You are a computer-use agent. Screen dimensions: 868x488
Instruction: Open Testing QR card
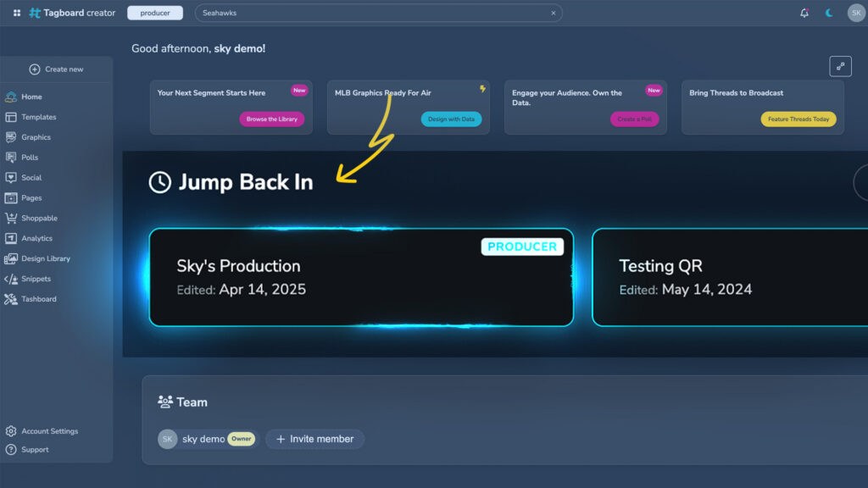(x=730, y=277)
